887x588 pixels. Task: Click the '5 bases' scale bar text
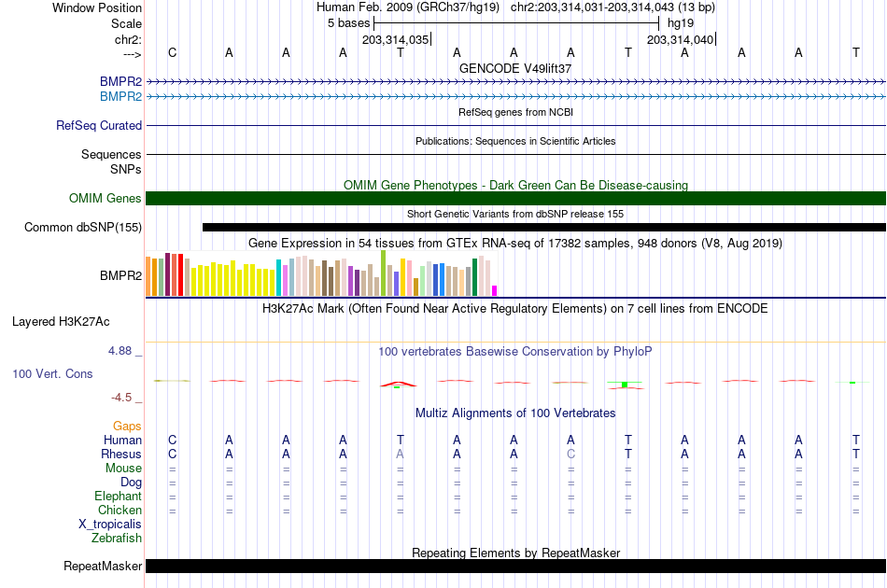(348, 23)
